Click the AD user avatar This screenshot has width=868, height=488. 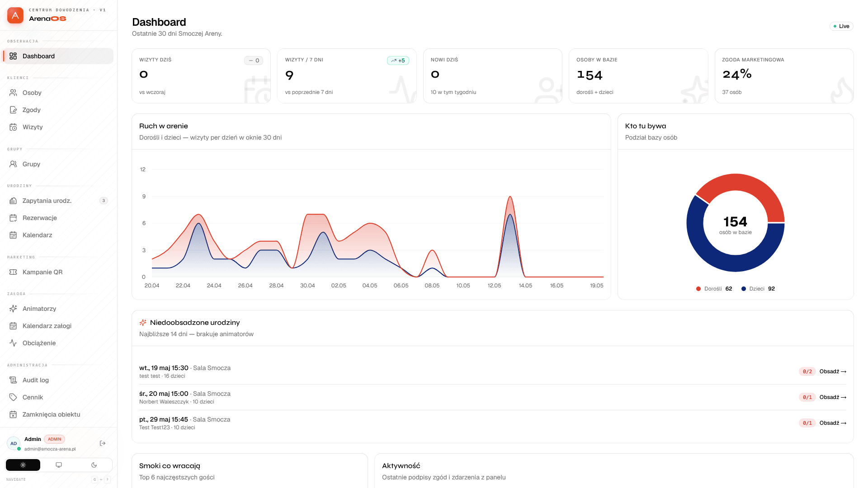pos(14,443)
